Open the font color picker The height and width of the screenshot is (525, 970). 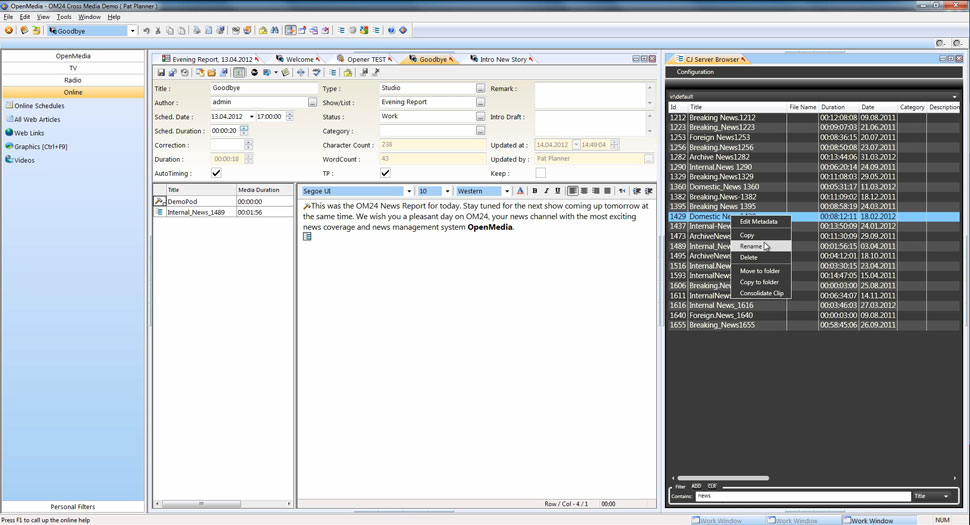(520, 191)
